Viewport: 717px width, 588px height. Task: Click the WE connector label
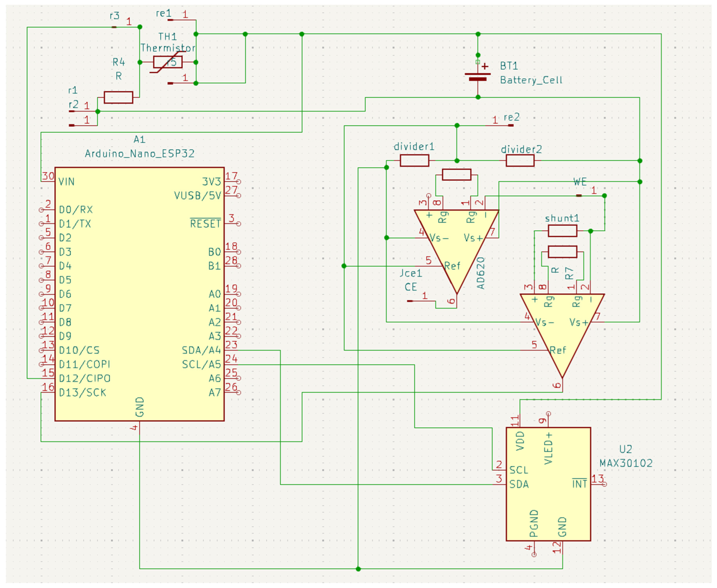tap(580, 182)
